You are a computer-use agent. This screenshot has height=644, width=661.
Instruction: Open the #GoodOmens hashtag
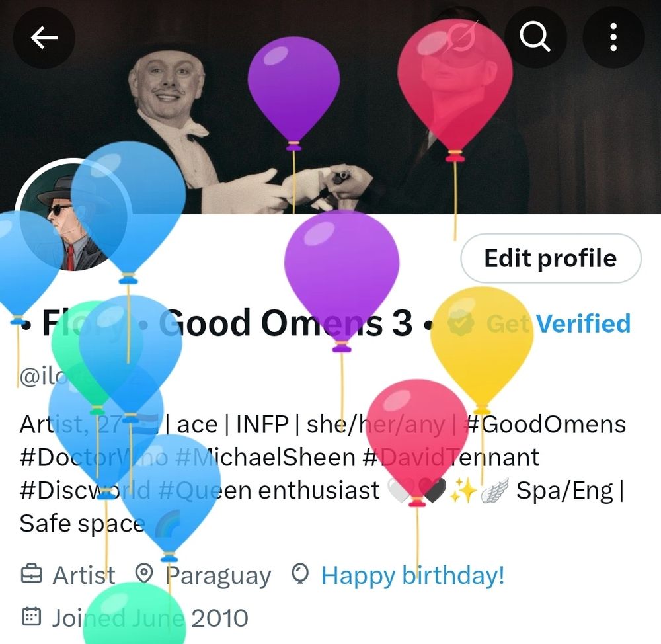(x=545, y=424)
